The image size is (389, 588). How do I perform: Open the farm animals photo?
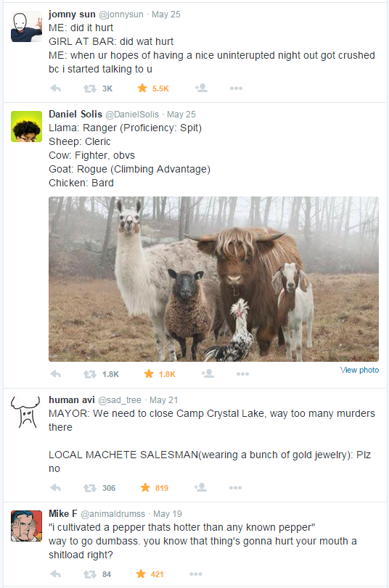(x=213, y=279)
